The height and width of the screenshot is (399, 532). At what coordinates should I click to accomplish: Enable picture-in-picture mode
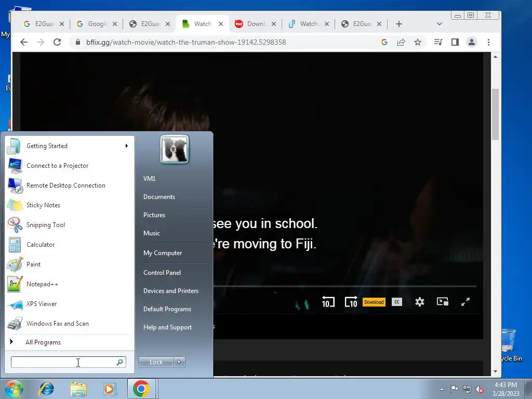point(443,302)
